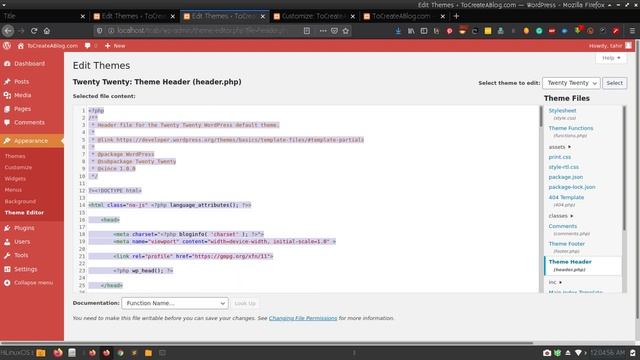Reload the current page

34,31
